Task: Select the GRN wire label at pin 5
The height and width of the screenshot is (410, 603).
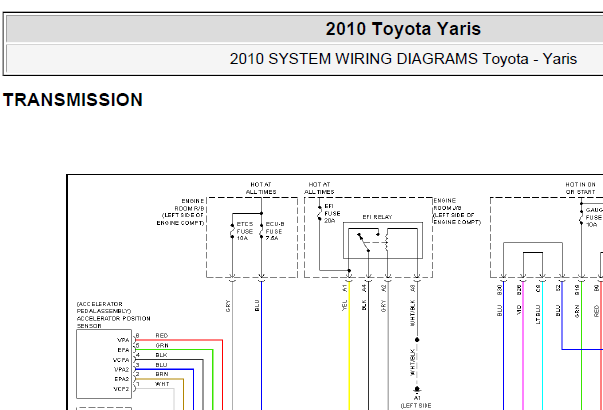Action: click(x=162, y=345)
